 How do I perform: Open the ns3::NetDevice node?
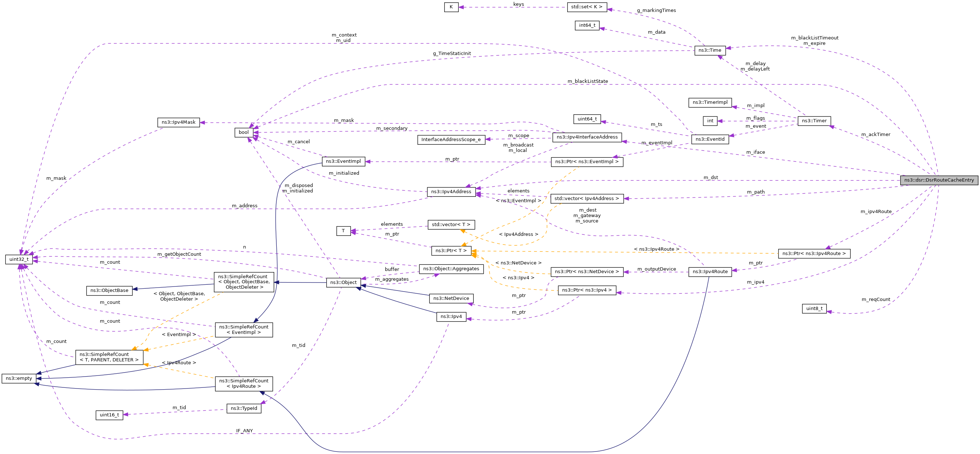(451, 299)
